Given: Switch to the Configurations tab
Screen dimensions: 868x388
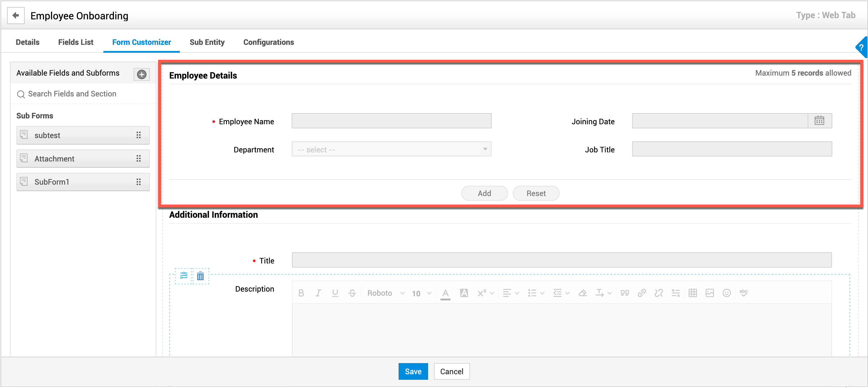Looking at the screenshot, I should click(269, 42).
